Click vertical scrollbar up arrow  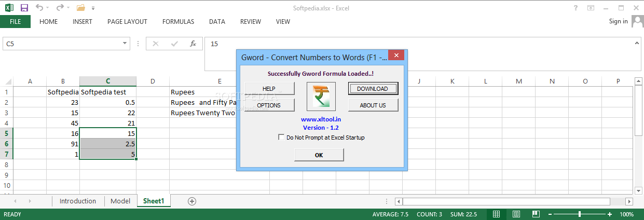coord(639,81)
